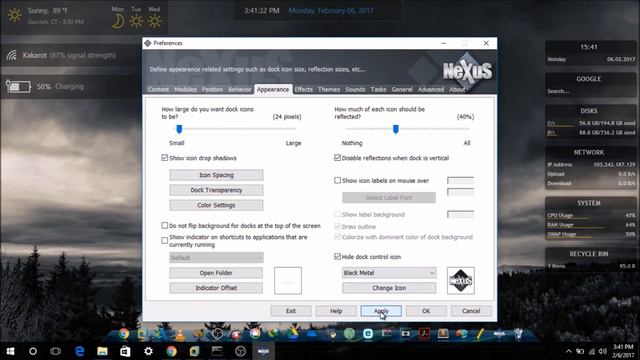This screenshot has width=640, height=360.
Task: Switch to the About tab
Action: [x=457, y=89]
